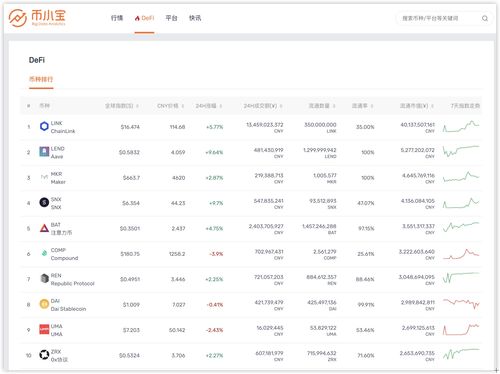Click SNX circulation rate 47.07%
Screen dimensions: 500x374
(366, 203)
